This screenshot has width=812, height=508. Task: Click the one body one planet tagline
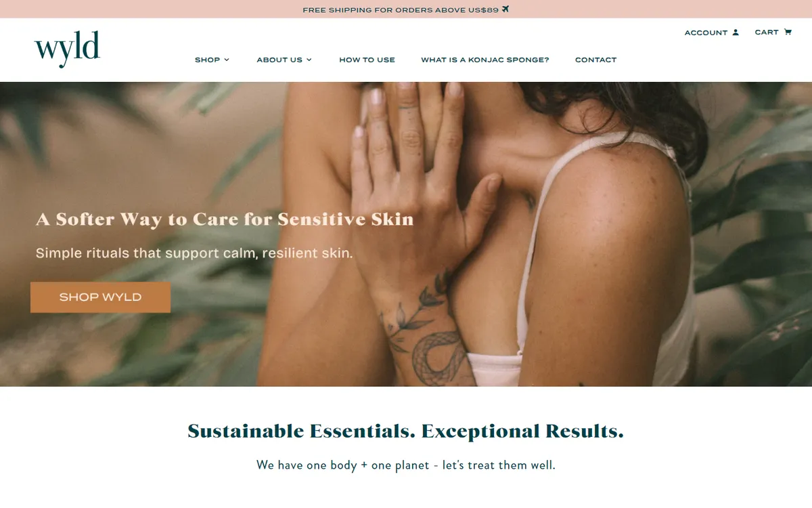point(405,465)
